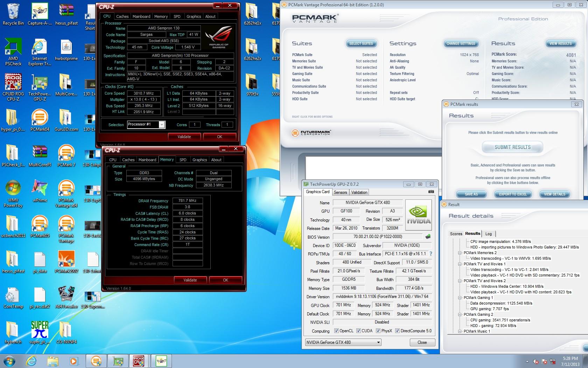Click the CHANGE SETTINGS button
Image resolution: width=588 pixels, height=368 pixels.
tap(461, 43)
